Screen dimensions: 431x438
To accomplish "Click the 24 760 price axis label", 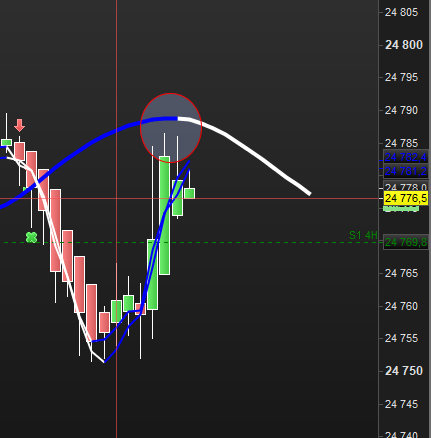I will pos(401,306).
